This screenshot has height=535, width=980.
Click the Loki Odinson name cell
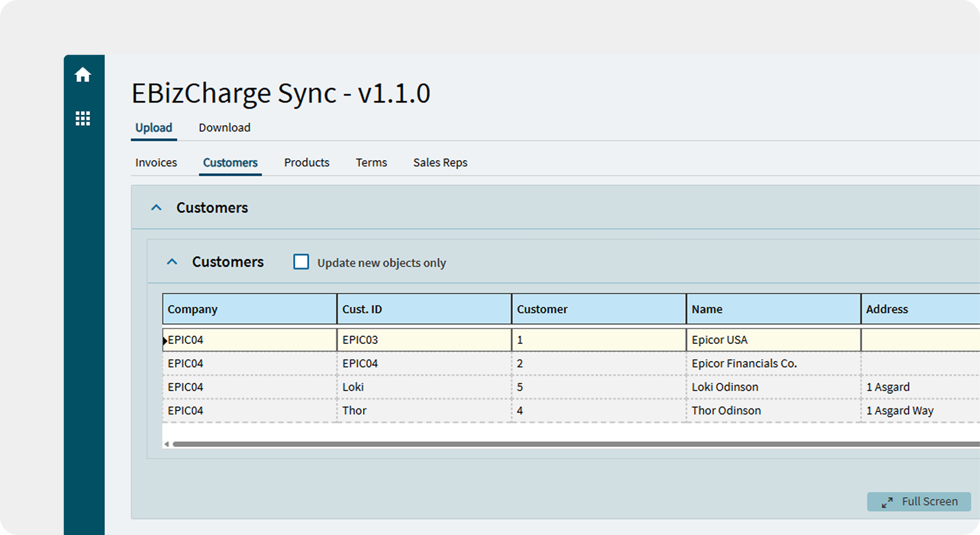tap(774, 387)
